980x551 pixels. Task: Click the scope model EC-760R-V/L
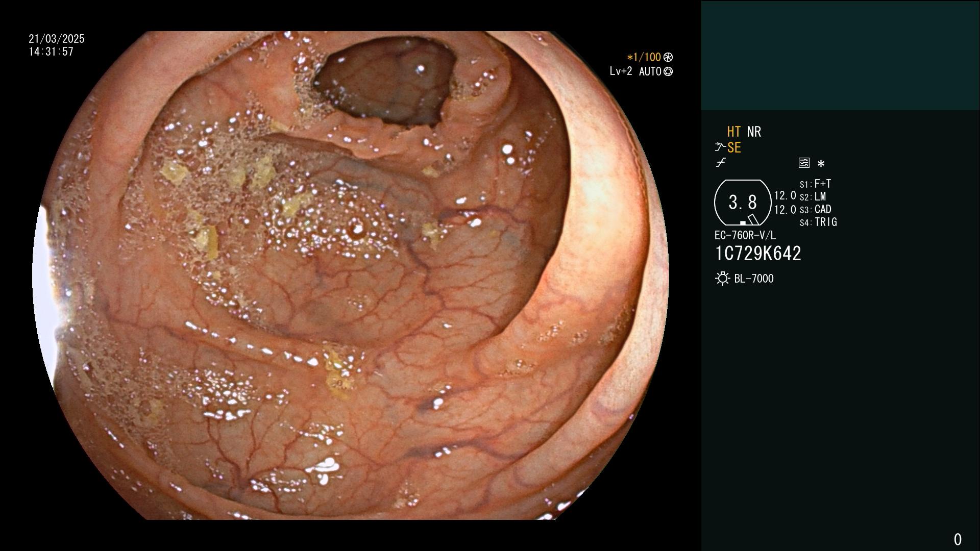click(745, 235)
